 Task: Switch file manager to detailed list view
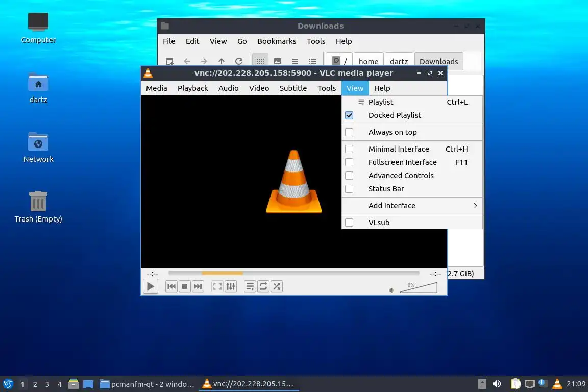point(312,61)
